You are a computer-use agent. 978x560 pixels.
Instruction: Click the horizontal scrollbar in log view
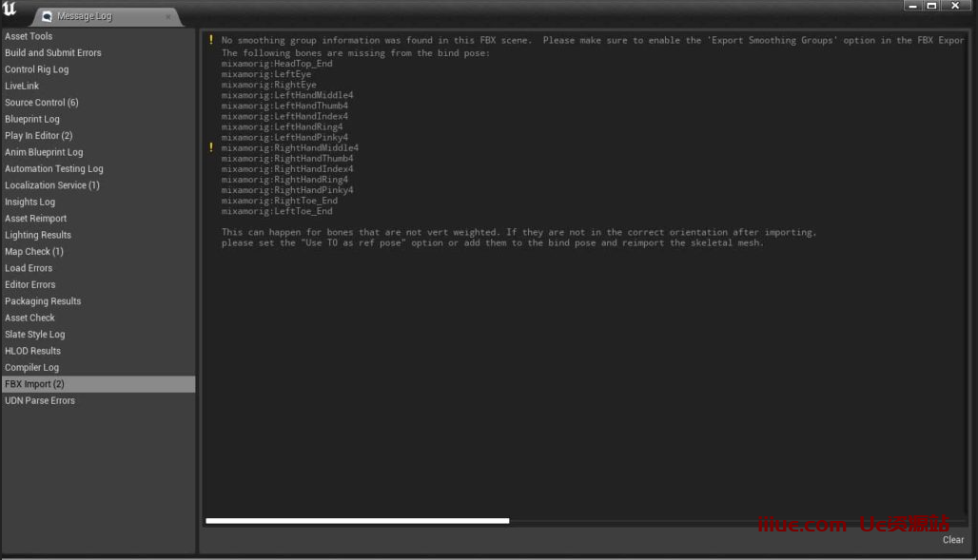357,520
